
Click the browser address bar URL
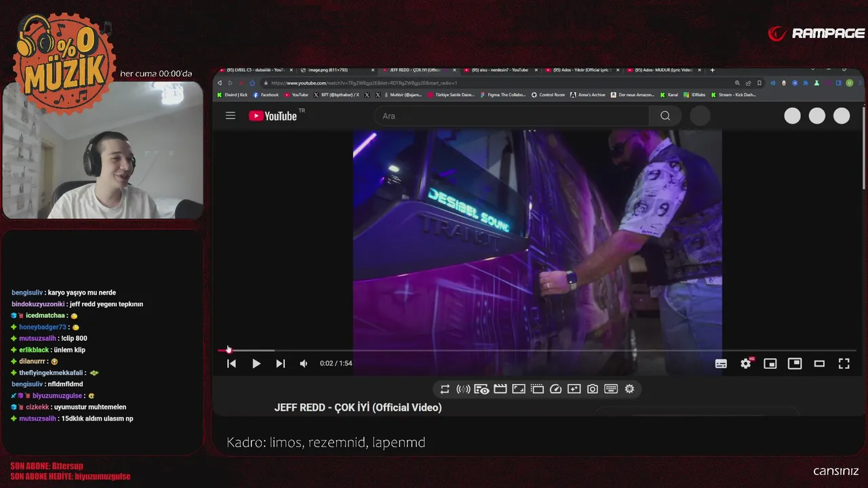click(364, 83)
